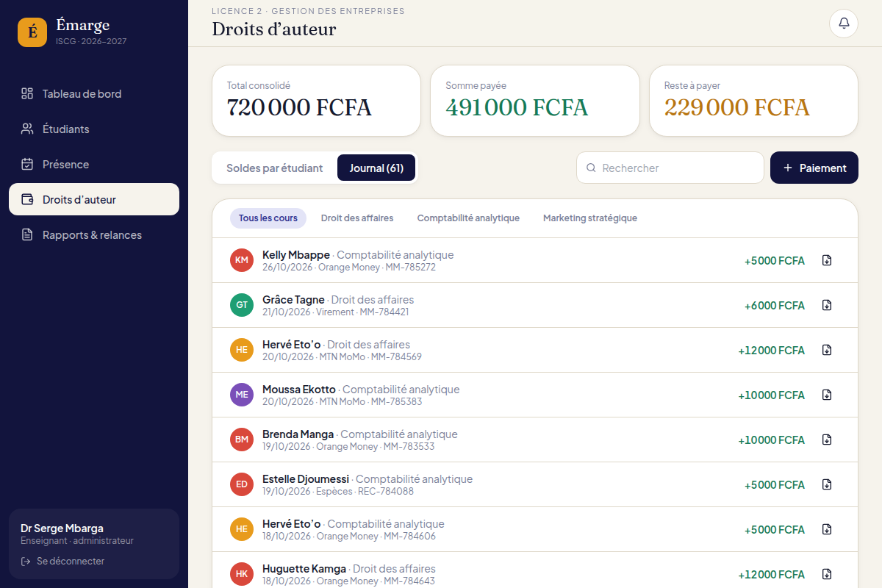Click the name Estelle Djoumessi
The width and height of the screenshot is (882, 588).
[x=306, y=479]
